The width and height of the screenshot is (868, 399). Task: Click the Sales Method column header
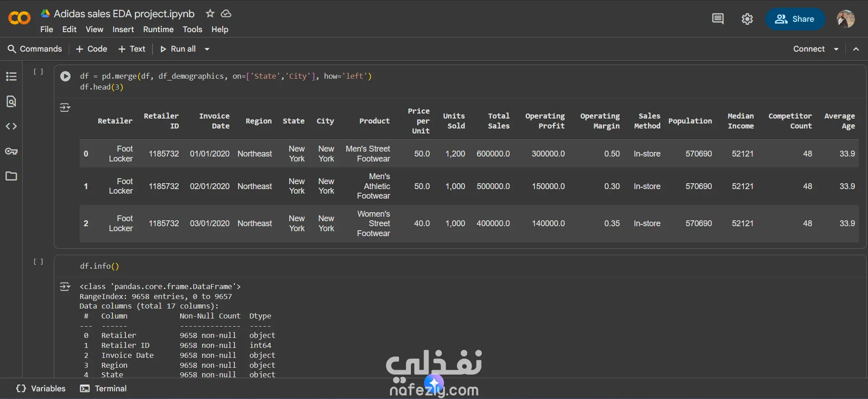[647, 121]
